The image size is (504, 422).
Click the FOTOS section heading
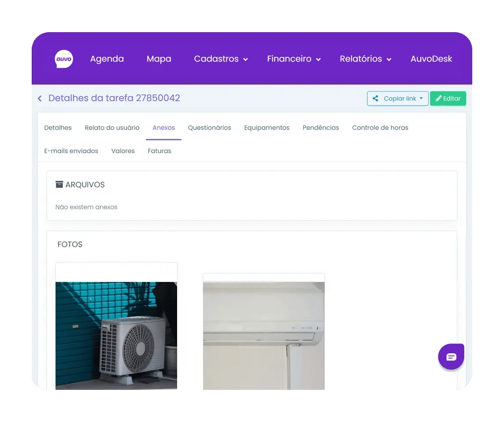pos(70,244)
